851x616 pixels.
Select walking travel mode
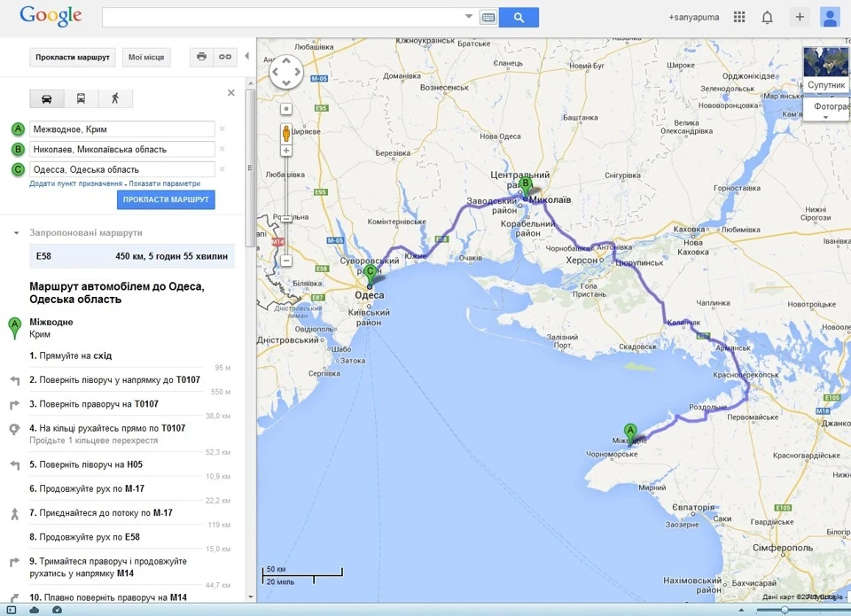[115, 98]
